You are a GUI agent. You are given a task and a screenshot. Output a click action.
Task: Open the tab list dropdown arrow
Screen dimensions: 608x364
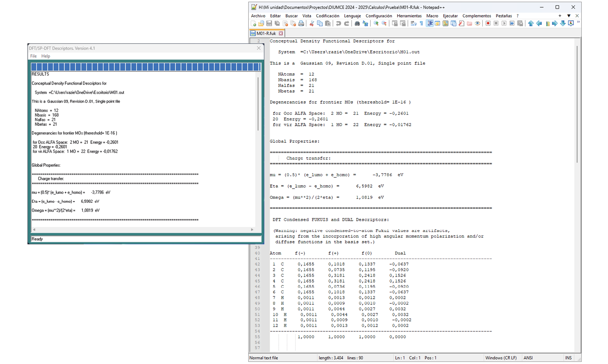[569, 16]
